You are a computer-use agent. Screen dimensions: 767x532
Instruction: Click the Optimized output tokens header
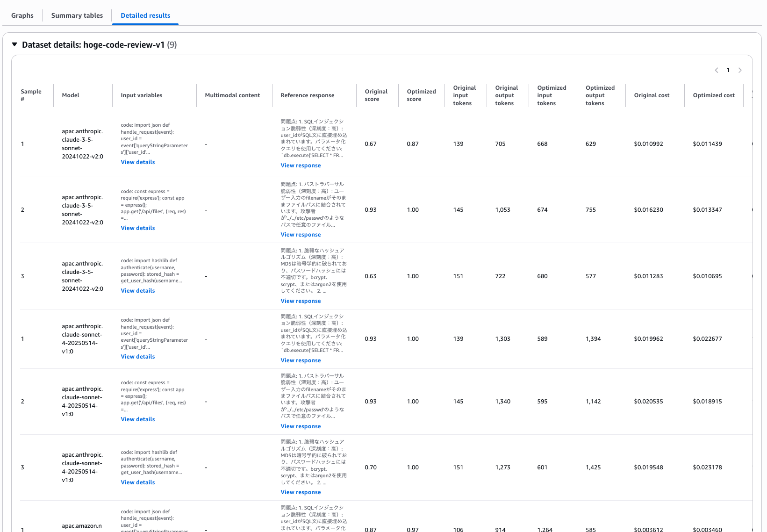pyautogui.click(x=600, y=95)
